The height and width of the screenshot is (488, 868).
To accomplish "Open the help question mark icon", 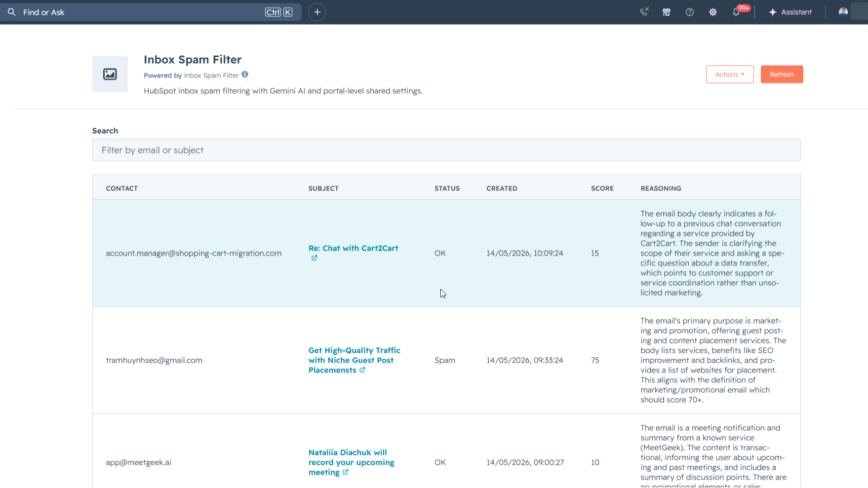I will click(x=690, y=12).
